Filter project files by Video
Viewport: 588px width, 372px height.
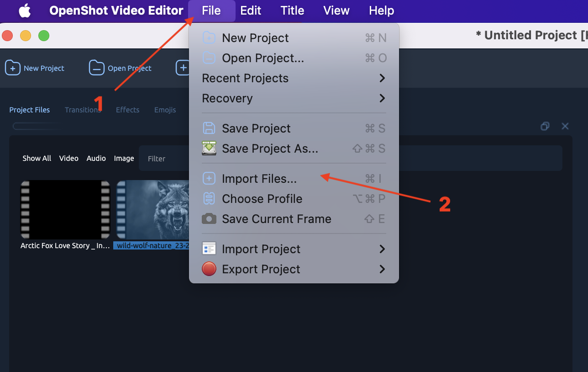[x=69, y=158]
